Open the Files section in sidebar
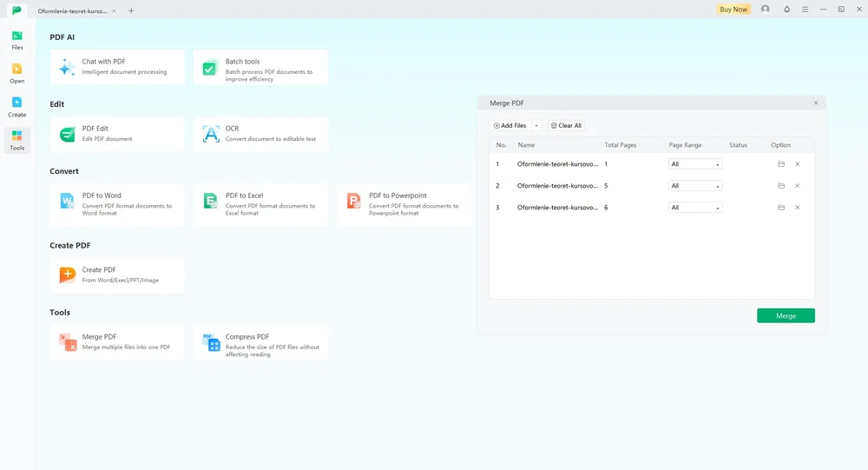The image size is (868, 470). click(x=17, y=41)
